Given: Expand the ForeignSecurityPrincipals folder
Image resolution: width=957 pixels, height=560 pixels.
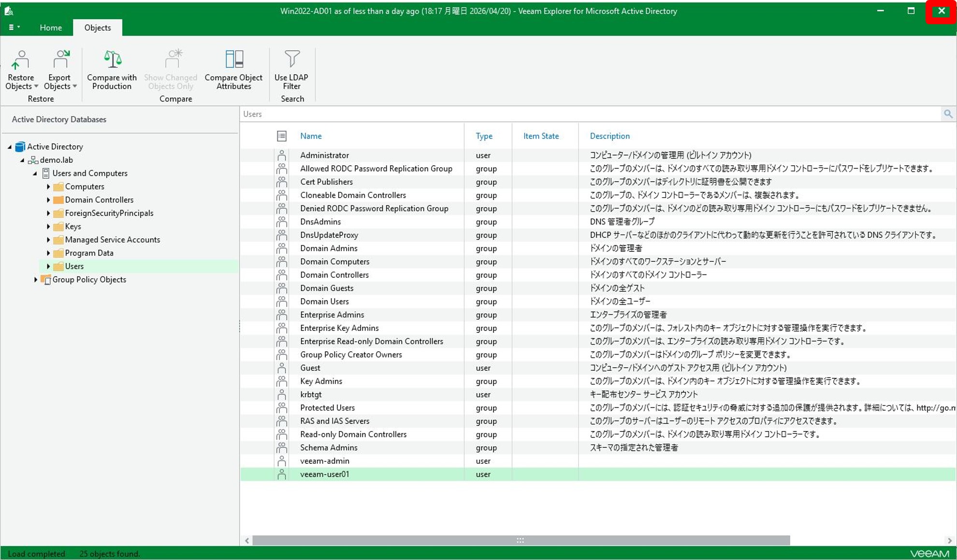Looking at the screenshot, I should (x=48, y=213).
